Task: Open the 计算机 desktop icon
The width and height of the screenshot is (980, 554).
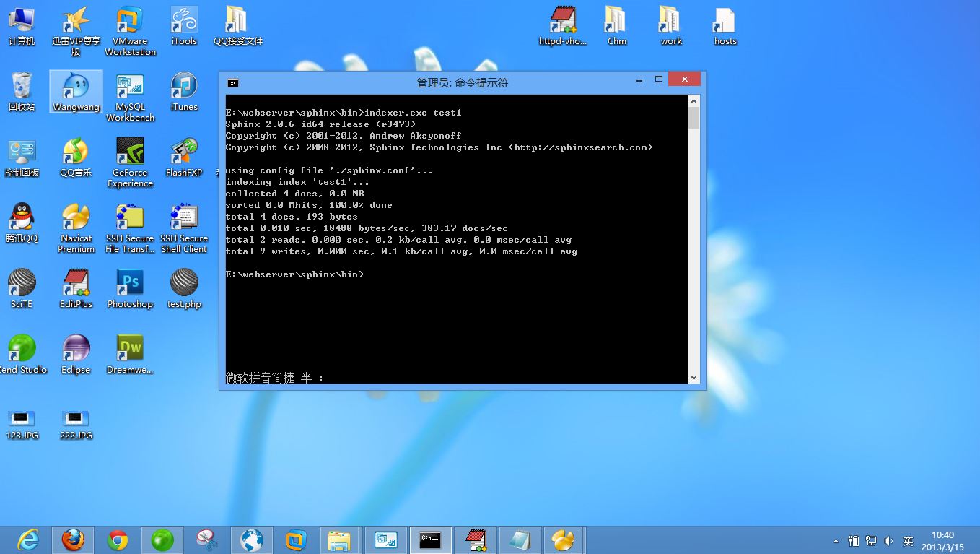Action: pyautogui.click(x=22, y=26)
